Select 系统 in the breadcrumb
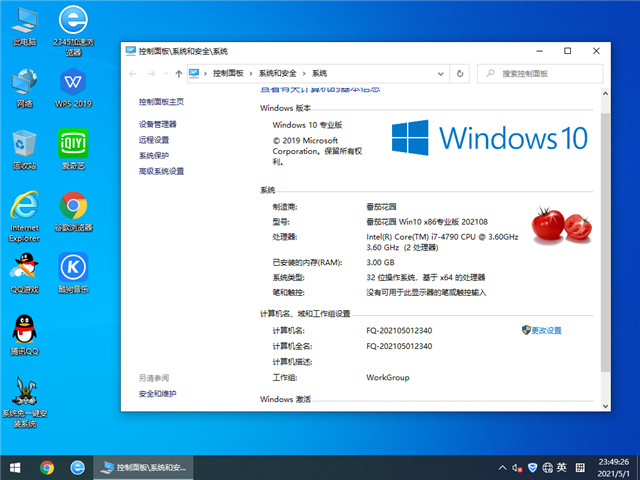The image size is (640, 480). click(320, 73)
